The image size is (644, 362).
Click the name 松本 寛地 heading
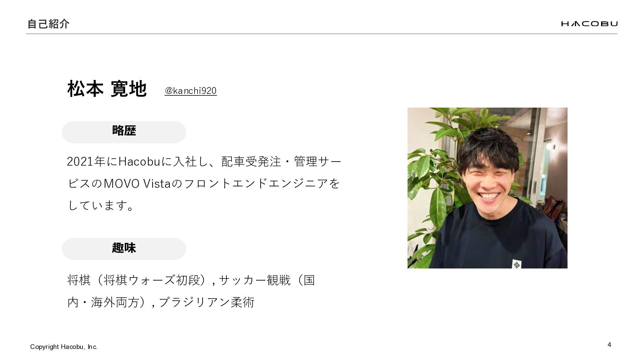click(x=107, y=89)
